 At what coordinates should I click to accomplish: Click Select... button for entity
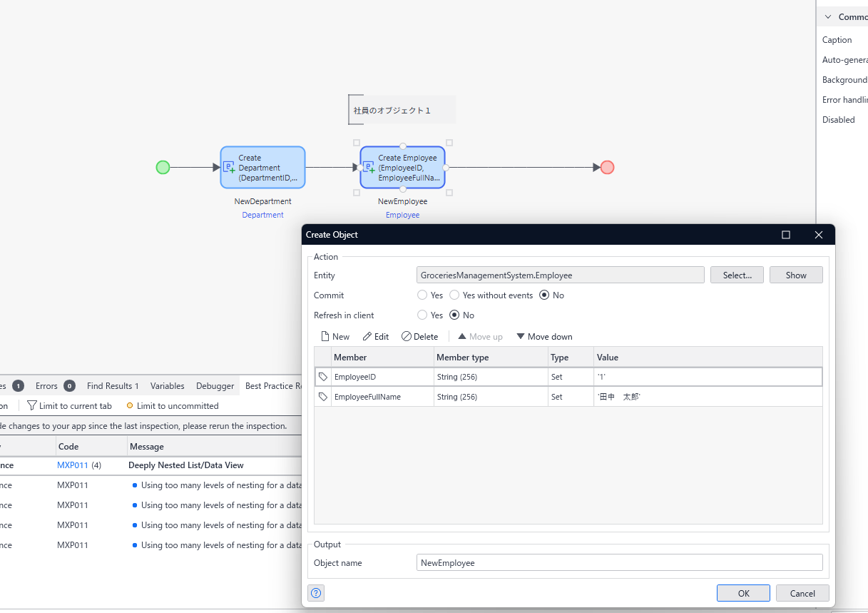737,275
